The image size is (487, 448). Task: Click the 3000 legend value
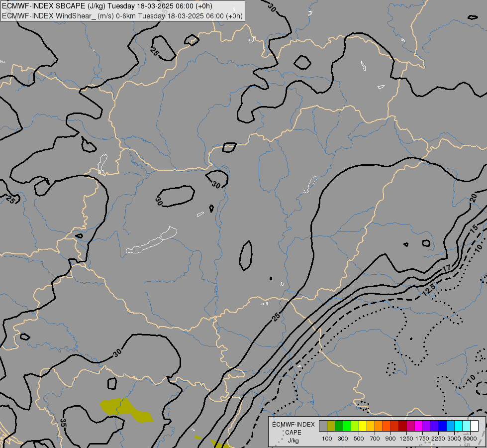click(454, 439)
